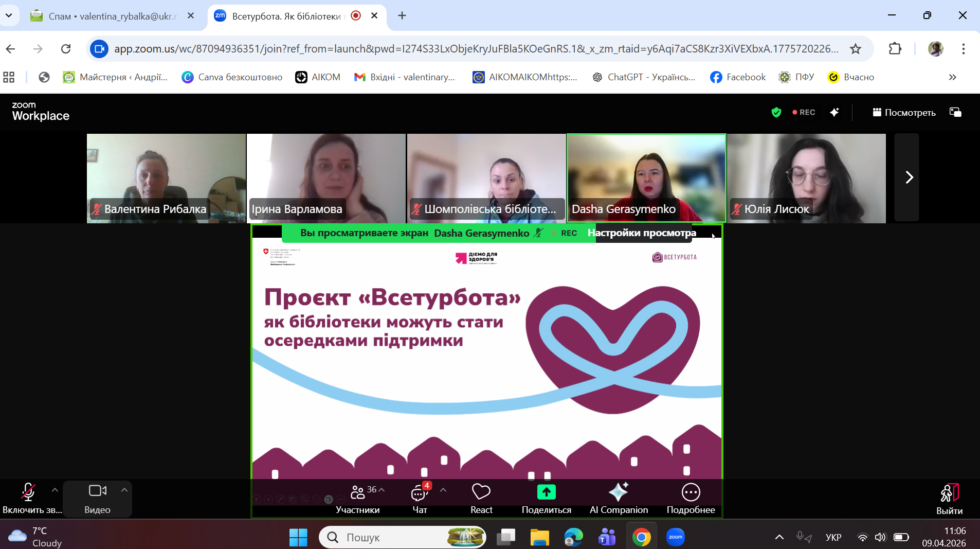Click the green Share screen icon
This screenshot has height=549, width=980.
[546, 492]
